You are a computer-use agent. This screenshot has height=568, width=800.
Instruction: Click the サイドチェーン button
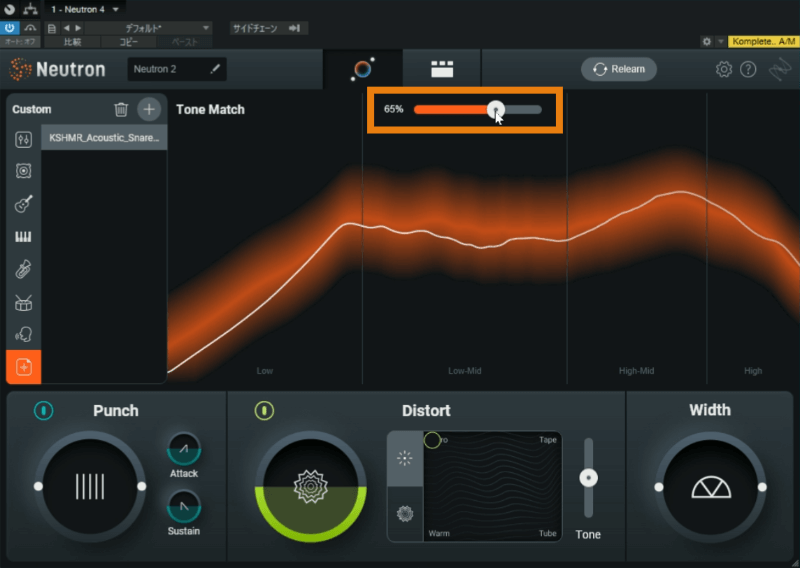click(x=268, y=28)
